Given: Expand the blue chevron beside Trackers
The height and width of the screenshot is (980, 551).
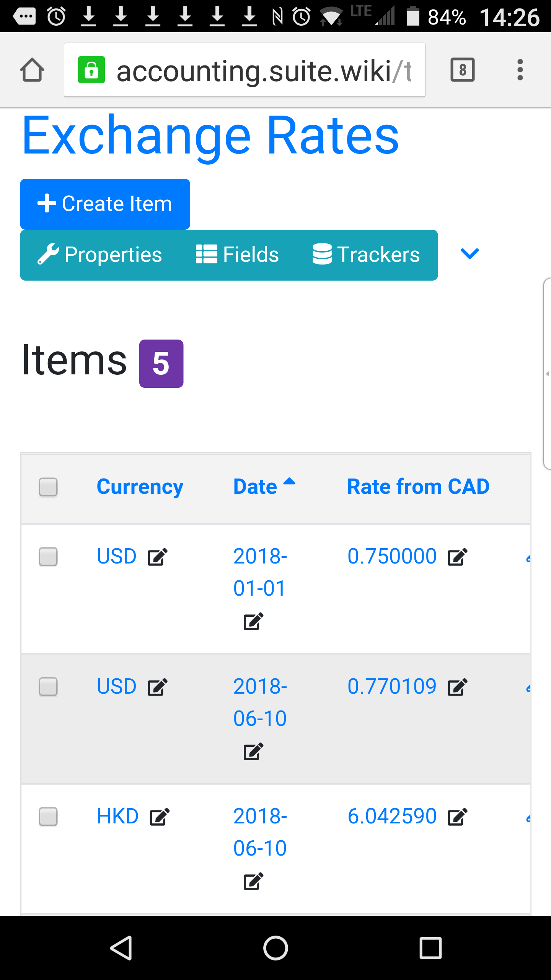Looking at the screenshot, I should [x=470, y=254].
